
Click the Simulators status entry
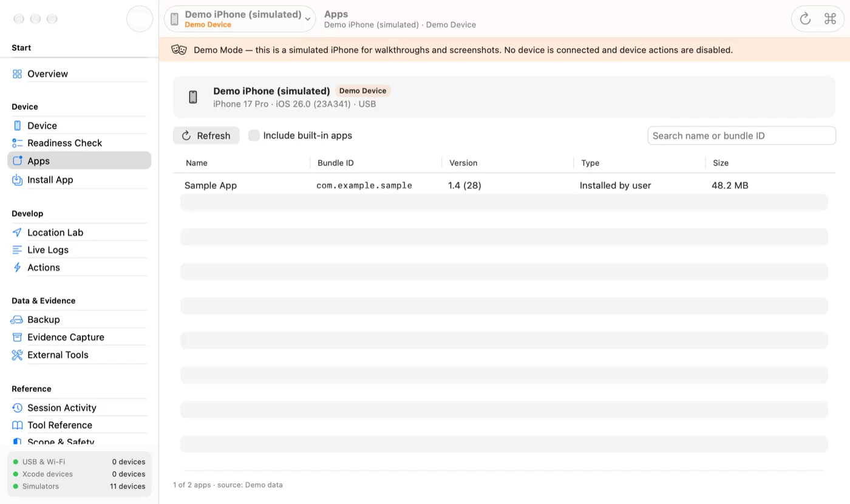[79, 486]
